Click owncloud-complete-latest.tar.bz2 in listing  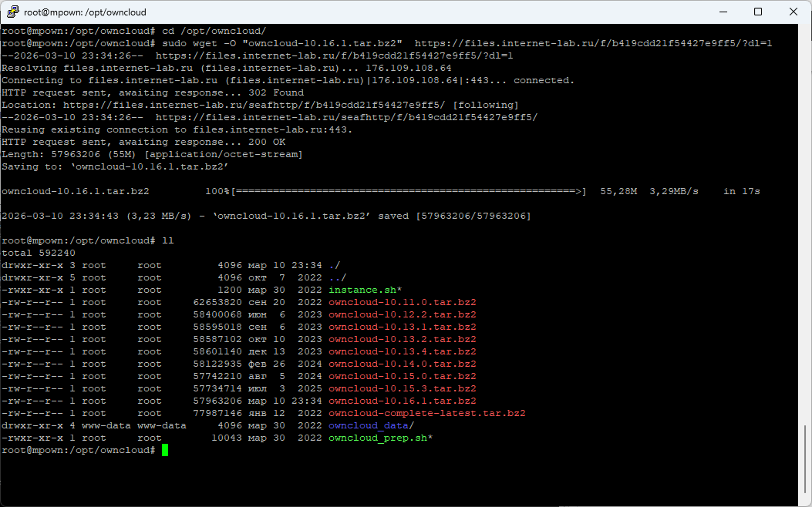click(426, 413)
